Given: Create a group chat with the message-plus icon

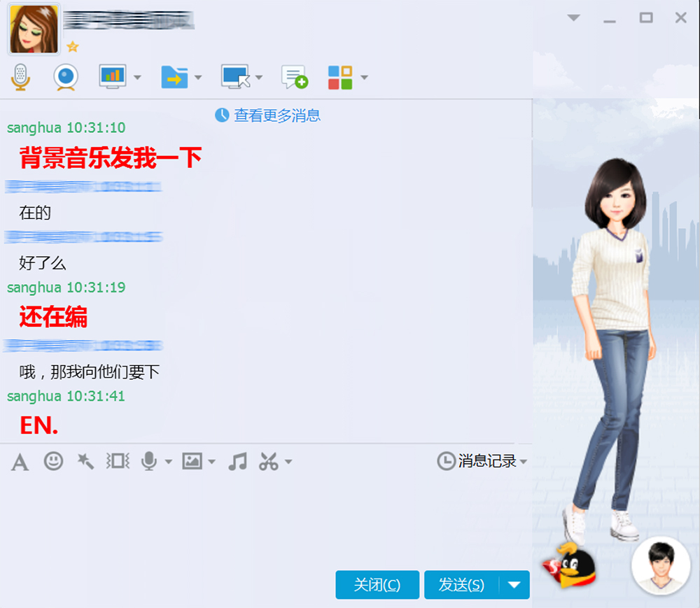Looking at the screenshot, I should click(295, 77).
